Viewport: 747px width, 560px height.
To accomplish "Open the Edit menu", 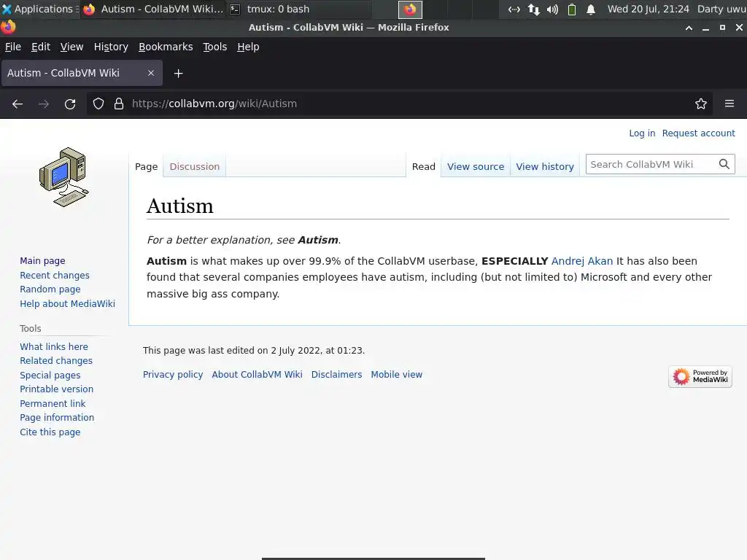I will (x=41, y=47).
